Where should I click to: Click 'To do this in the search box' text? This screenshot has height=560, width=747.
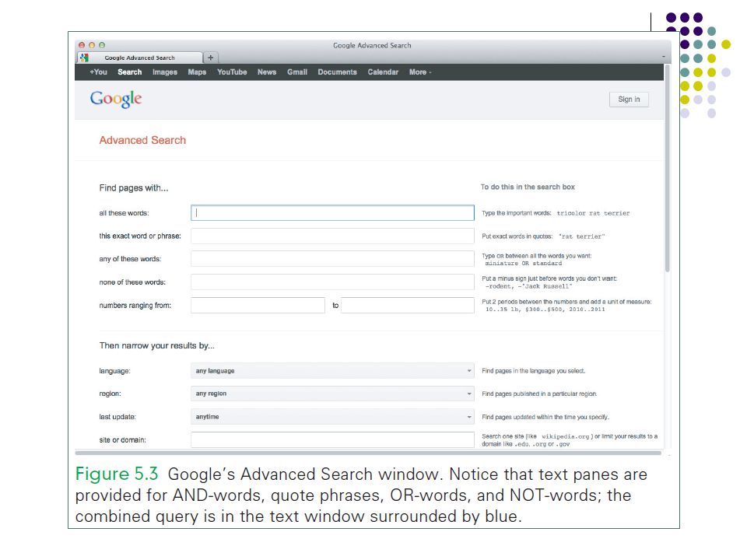point(528,187)
